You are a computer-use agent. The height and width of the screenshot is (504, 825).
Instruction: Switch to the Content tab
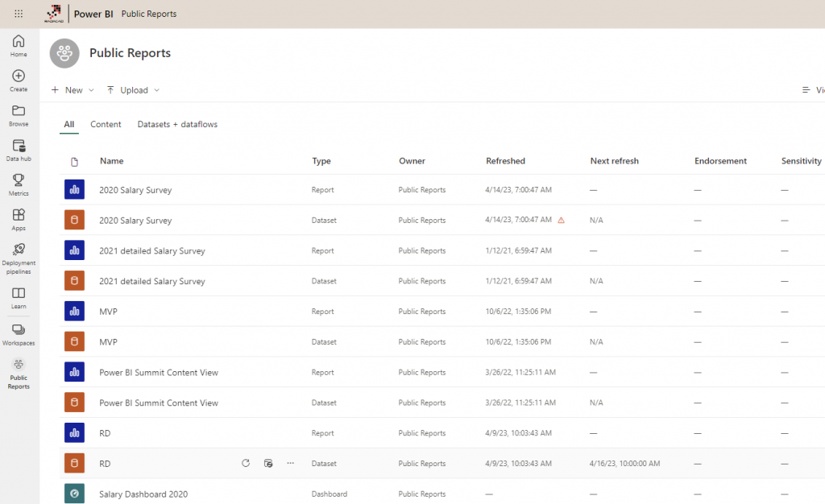pos(106,125)
